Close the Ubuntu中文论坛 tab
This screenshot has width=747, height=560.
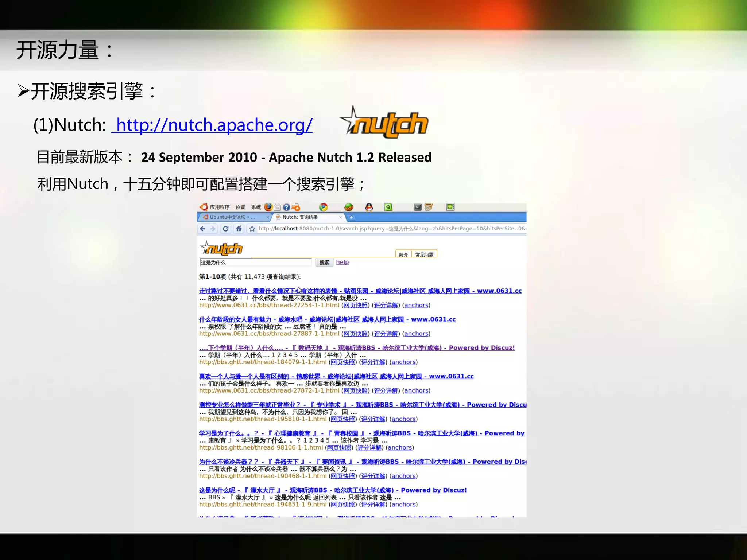tap(267, 217)
